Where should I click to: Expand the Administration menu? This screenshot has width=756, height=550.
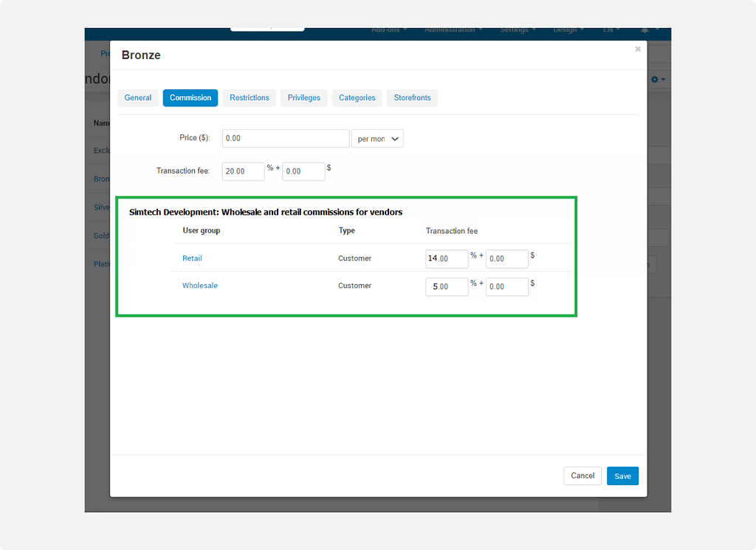click(454, 30)
